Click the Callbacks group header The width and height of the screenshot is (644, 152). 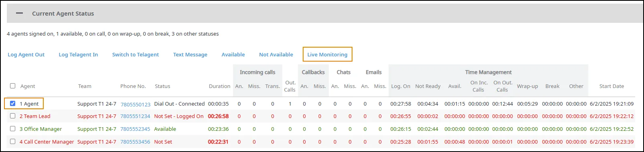313,72
